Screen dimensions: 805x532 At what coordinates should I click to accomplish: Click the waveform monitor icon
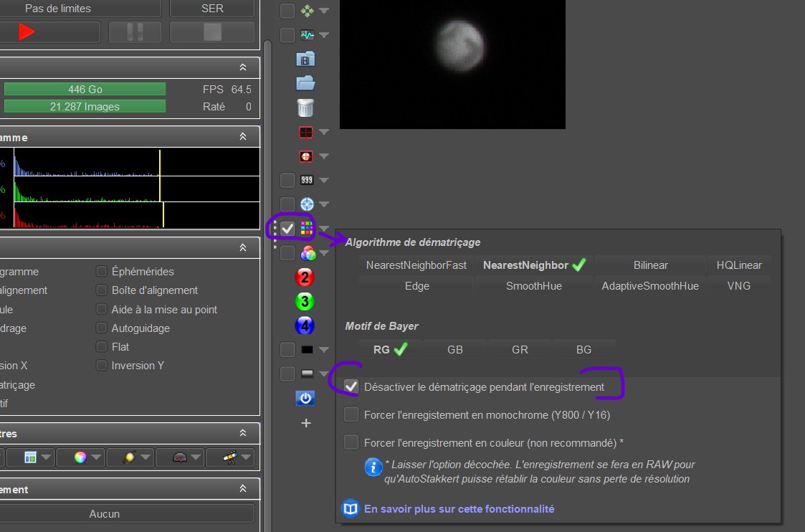(x=307, y=35)
